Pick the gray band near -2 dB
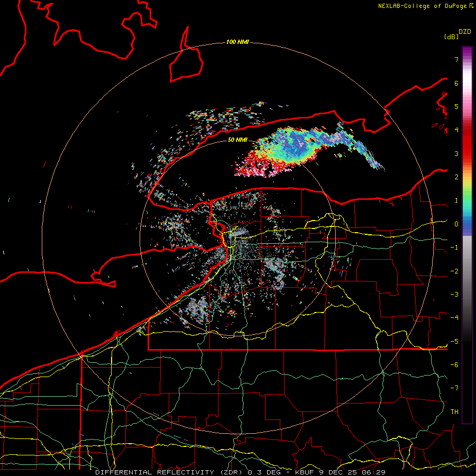The width and height of the screenshot is (476, 476). [x=467, y=270]
